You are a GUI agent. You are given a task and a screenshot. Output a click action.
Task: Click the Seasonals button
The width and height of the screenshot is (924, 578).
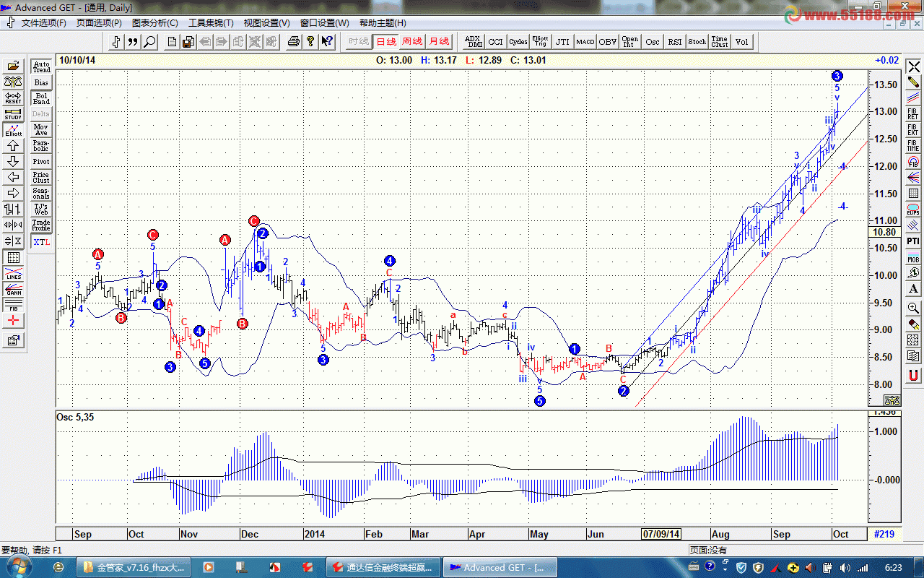(41, 194)
